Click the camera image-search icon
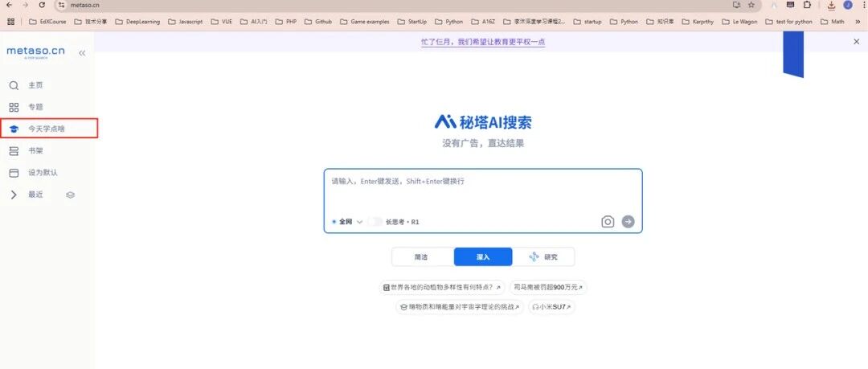 click(608, 222)
